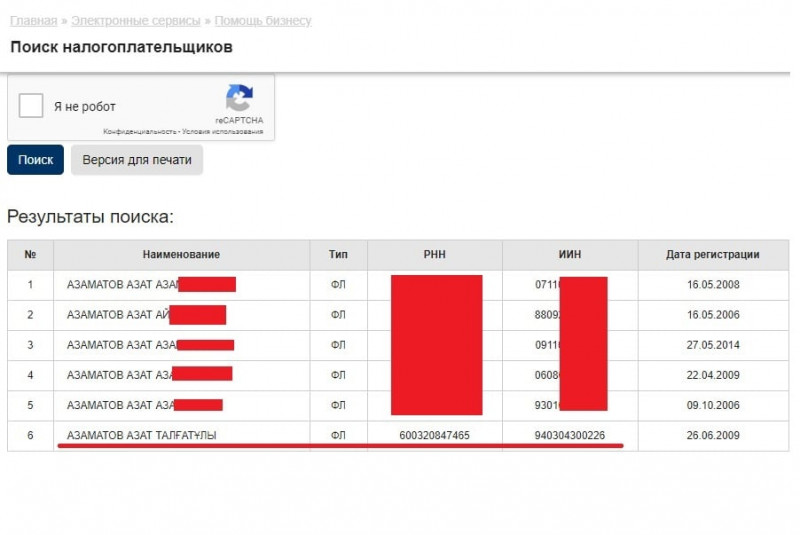Screen dimensions: 800x535
Task: Open the "Главная" breadcrumb link
Action: [x=32, y=21]
